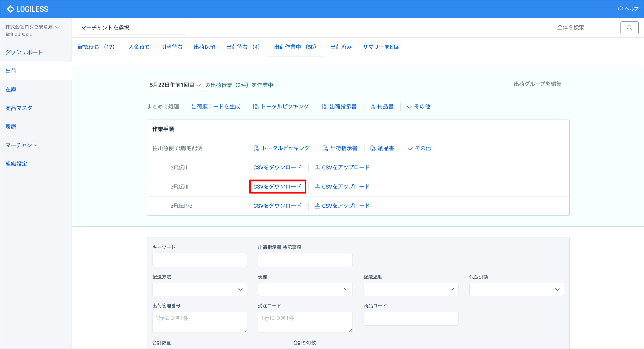Open 在庫 in sidebar
Image resolution: width=644 pixels, height=349 pixels.
click(36, 89)
